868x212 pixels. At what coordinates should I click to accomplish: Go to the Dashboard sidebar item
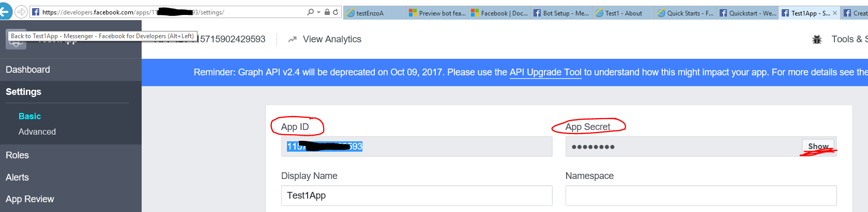pos(28,70)
